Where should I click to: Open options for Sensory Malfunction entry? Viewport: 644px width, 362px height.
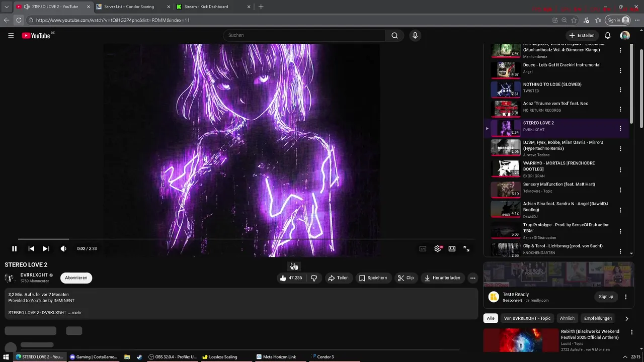pos(620,190)
